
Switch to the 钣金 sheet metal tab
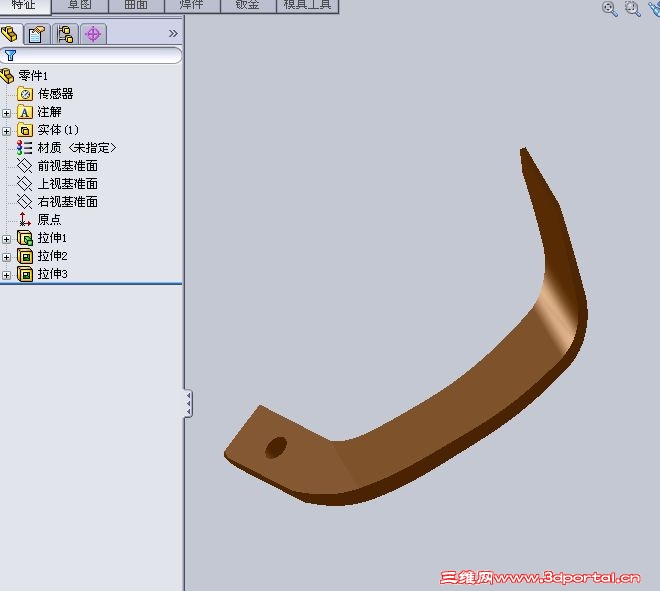pos(248,6)
